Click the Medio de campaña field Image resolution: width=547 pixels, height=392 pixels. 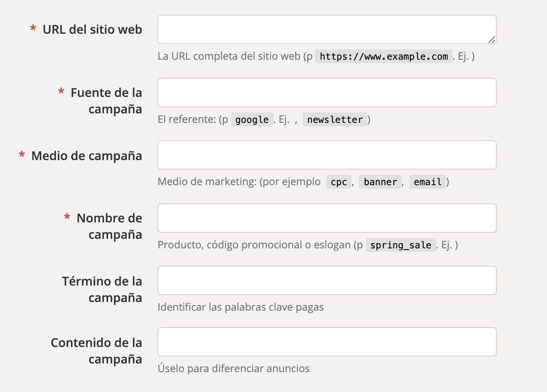327,155
